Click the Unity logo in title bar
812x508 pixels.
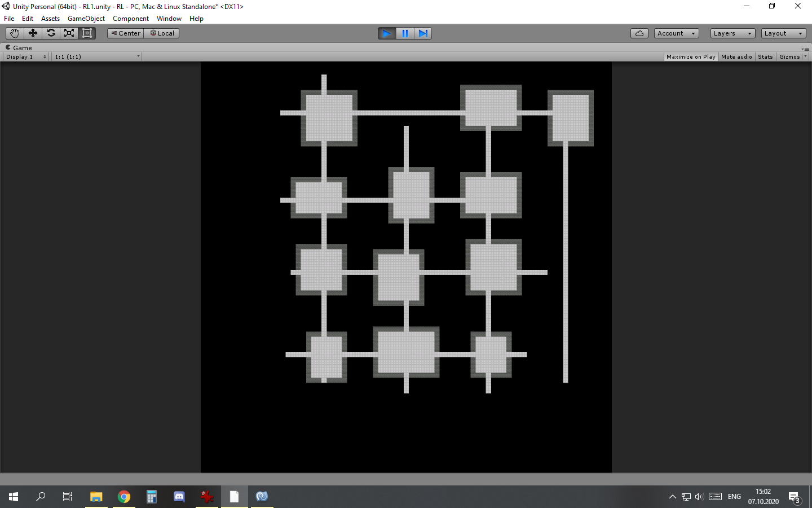pos(6,6)
